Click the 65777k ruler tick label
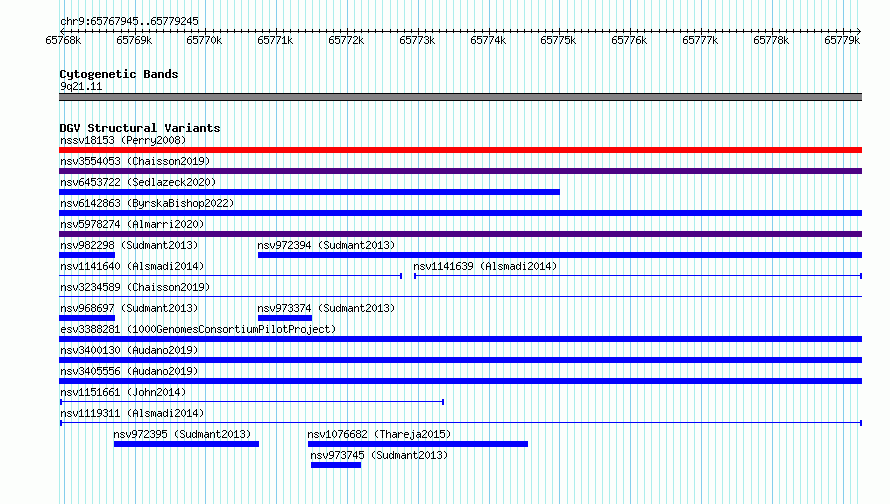890x504 pixels. [x=700, y=40]
